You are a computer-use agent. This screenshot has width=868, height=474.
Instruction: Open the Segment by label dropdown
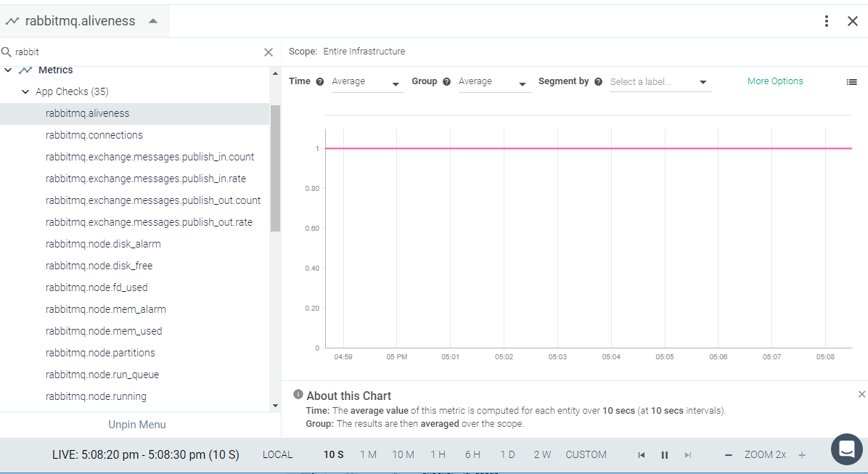(x=660, y=82)
